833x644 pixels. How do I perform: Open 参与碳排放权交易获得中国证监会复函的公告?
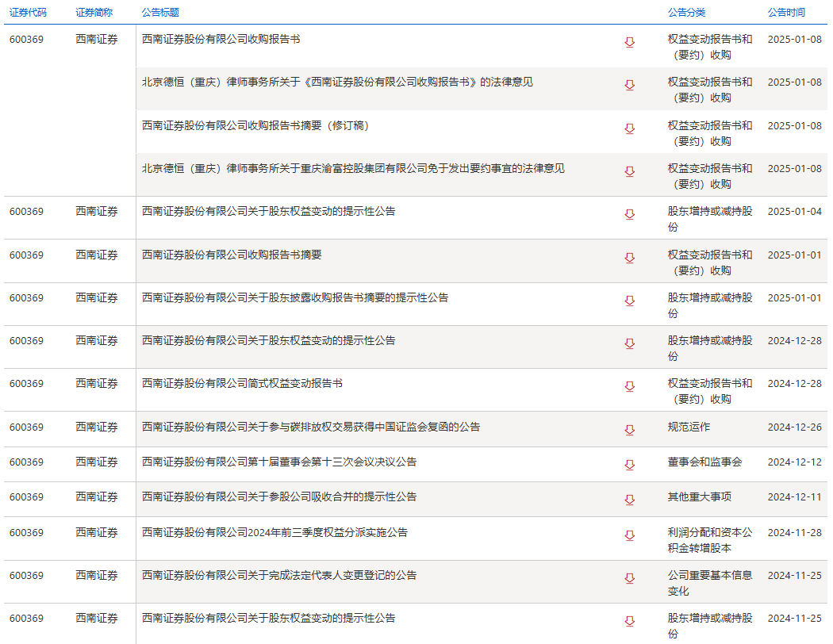click(x=311, y=427)
